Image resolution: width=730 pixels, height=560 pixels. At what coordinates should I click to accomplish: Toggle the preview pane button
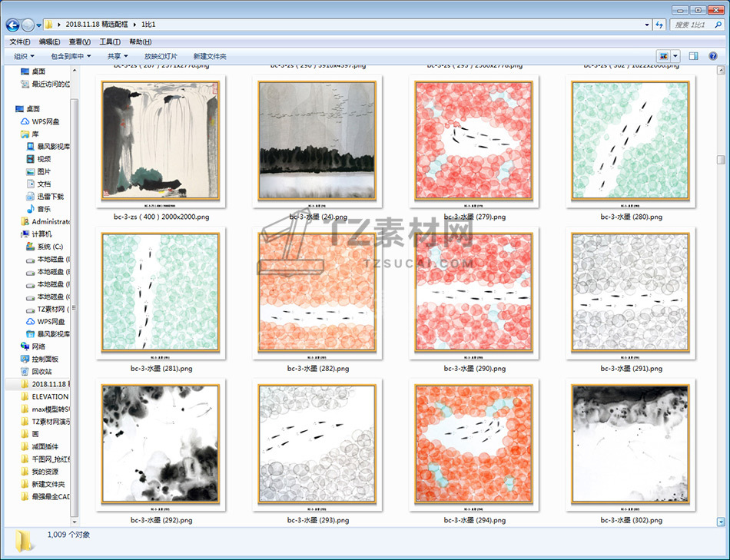(x=693, y=56)
